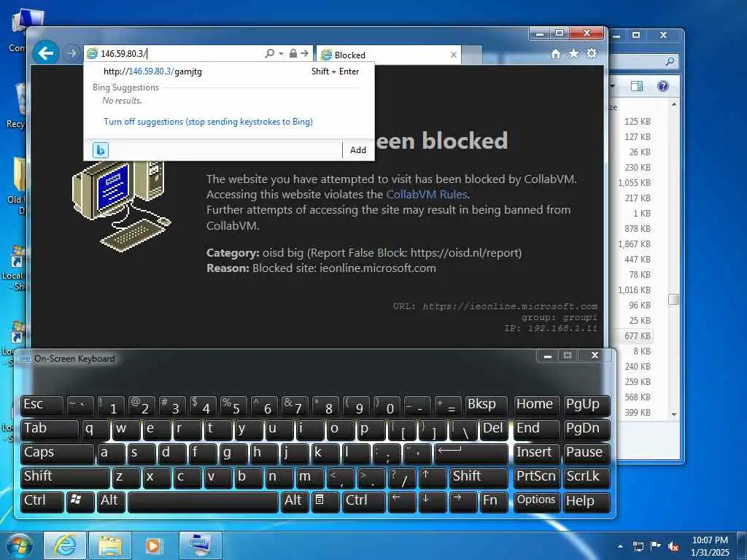Toggle the left Shift key on keyboard
This screenshot has height=560, width=747.
click(65, 477)
